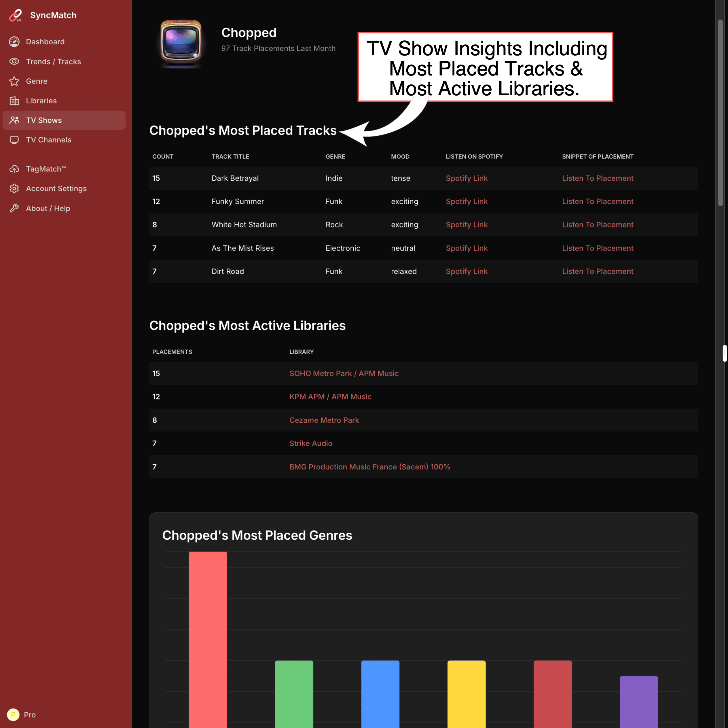Screen dimensions: 728x728
Task: Click the yellow bar in genres chart
Action: click(467, 694)
